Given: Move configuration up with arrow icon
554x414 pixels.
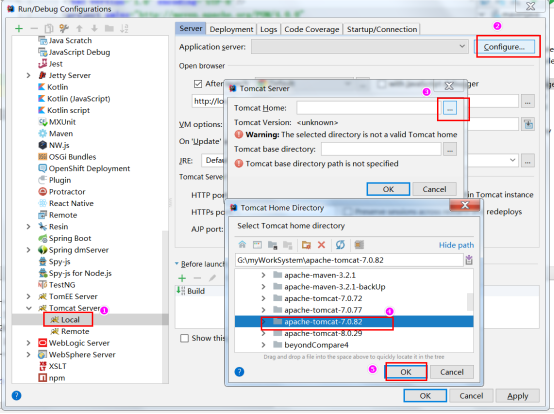Looking at the screenshot, I should point(79,28).
